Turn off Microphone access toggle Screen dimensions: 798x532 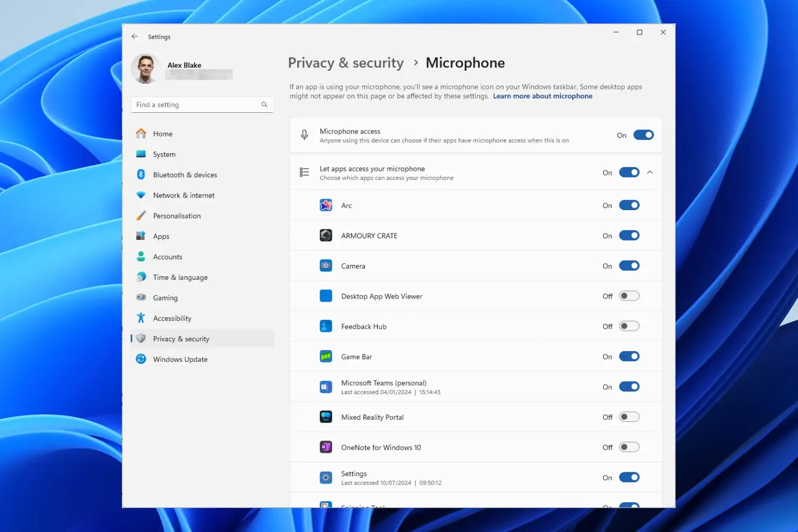[643, 135]
